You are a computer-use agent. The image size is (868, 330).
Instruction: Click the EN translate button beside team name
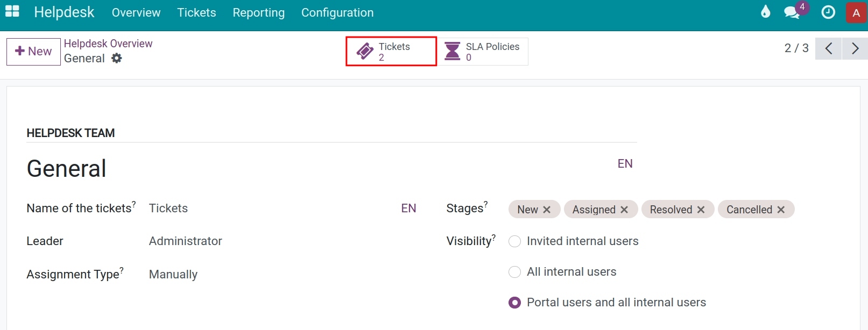click(x=625, y=163)
